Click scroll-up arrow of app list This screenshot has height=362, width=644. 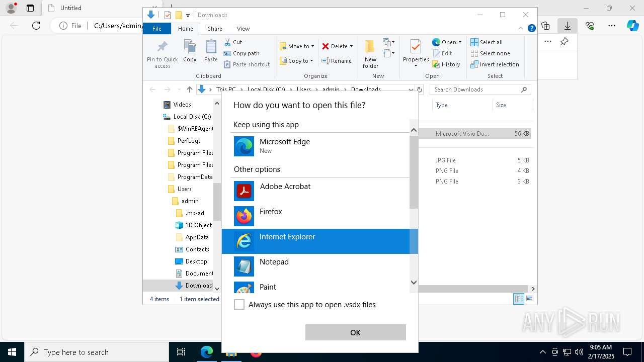[414, 130]
